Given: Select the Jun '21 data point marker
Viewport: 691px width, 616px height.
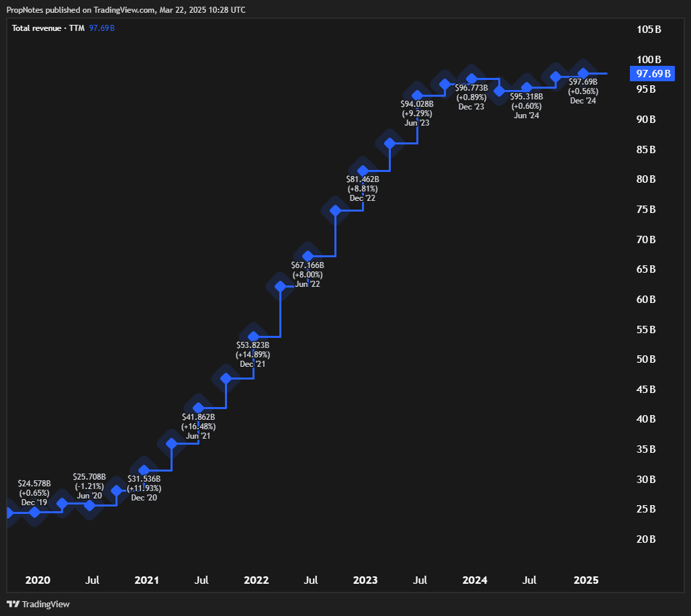Looking at the screenshot, I should coord(197,407).
